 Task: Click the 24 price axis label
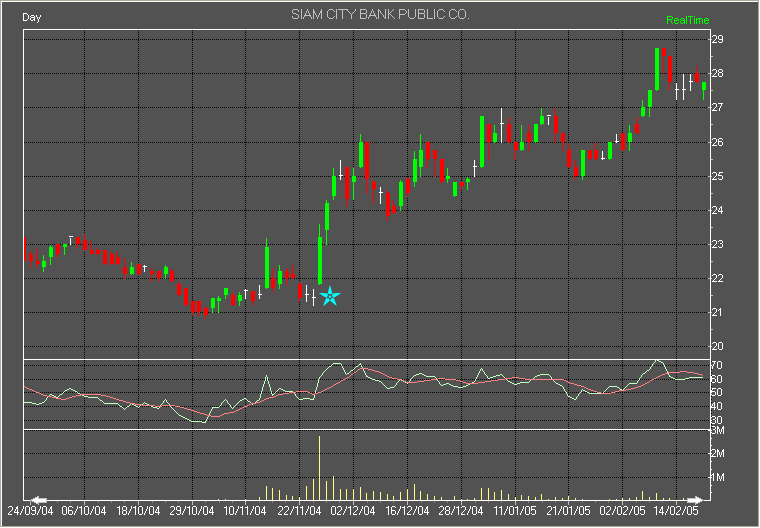coord(717,210)
